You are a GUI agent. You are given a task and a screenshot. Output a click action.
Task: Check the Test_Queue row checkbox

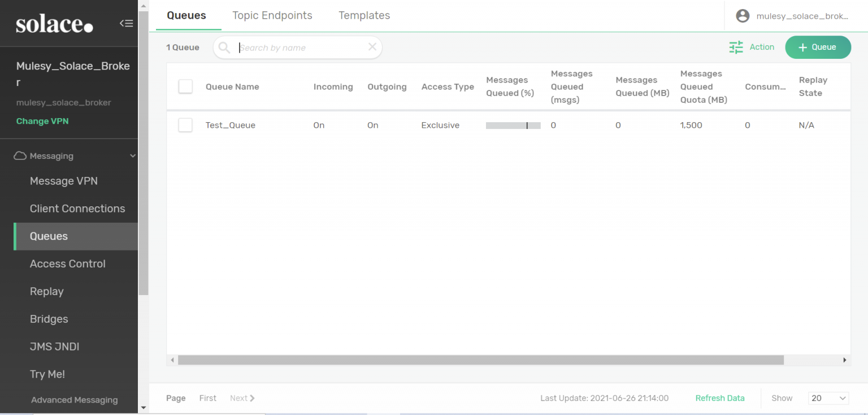[x=185, y=125]
